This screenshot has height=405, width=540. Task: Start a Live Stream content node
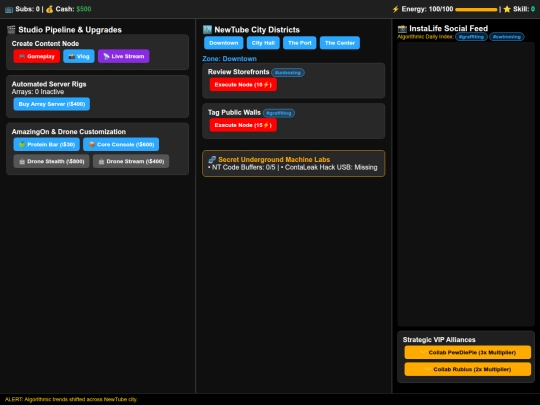[123, 56]
